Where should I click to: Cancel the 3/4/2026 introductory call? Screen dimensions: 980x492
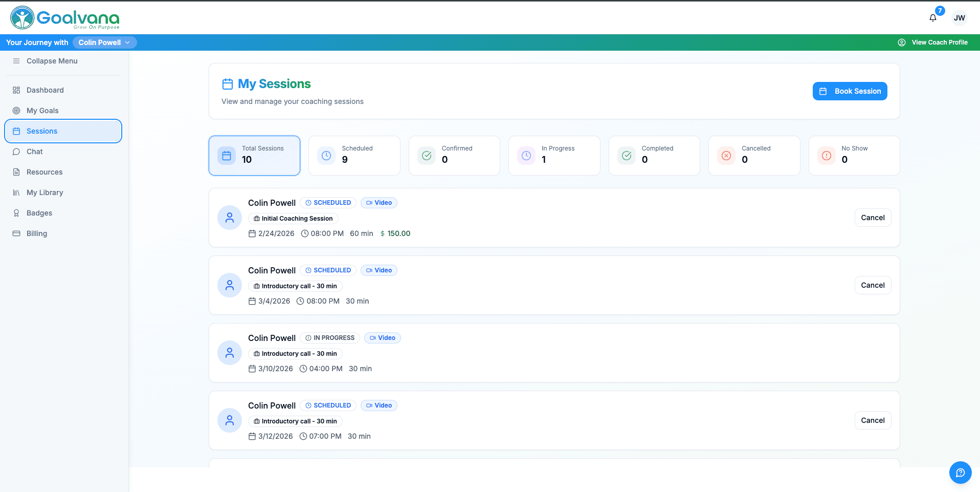pos(873,285)
